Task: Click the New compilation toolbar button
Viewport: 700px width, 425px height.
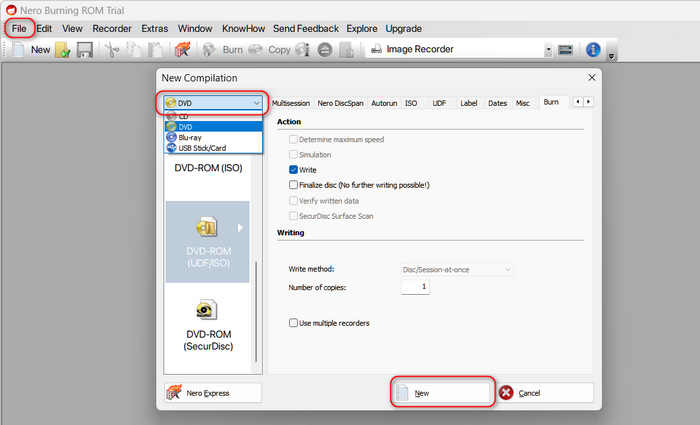Action: (x=30, y=50)
